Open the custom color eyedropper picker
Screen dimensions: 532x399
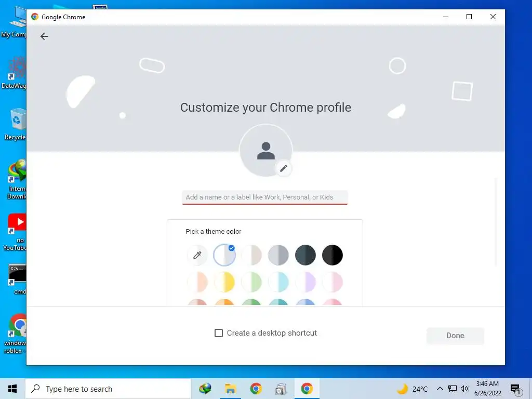point(197,255)
